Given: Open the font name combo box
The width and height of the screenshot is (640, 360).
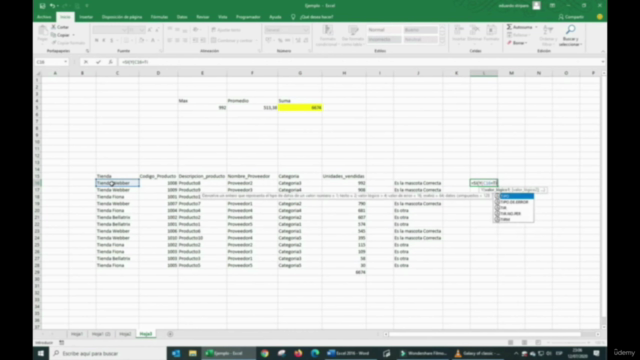Looking at the screenshot, I should (109, 30).
